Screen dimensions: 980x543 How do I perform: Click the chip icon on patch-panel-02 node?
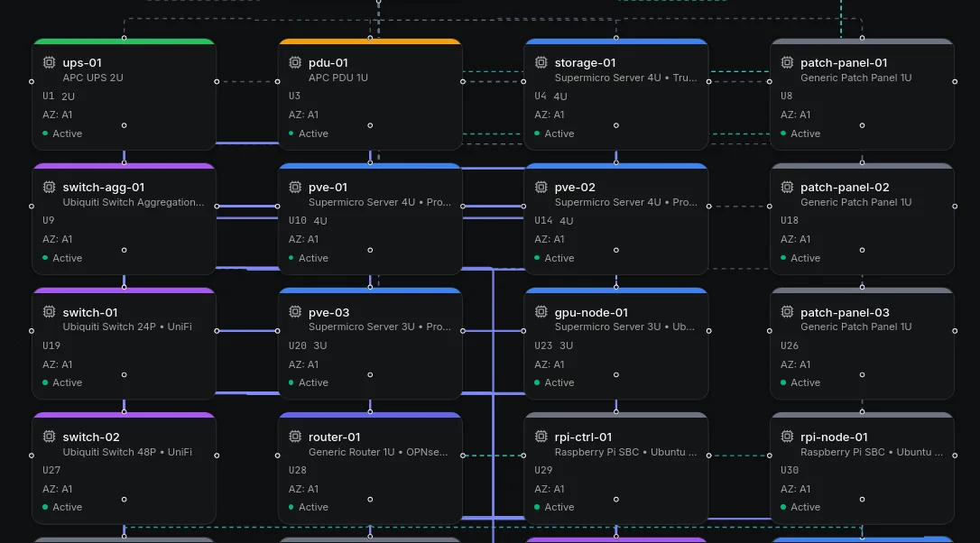(x=787, y=187)
